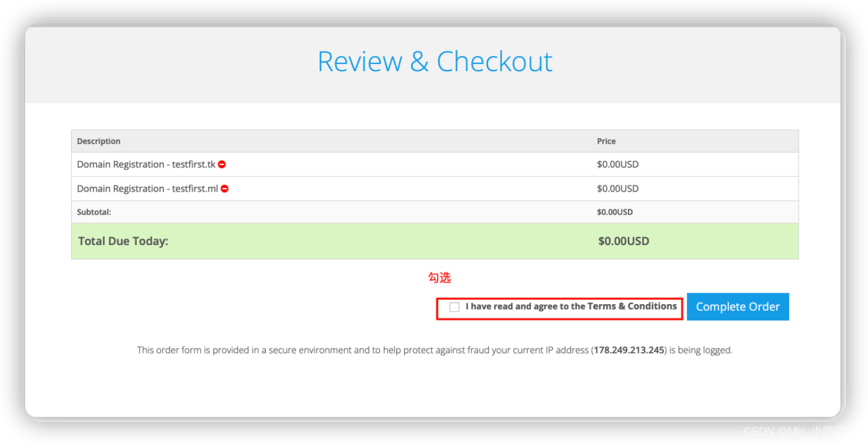Click the Review & Checkout heading
This screenshot has height=444, width=868.
pyautogui.click(x=435, y=61)
